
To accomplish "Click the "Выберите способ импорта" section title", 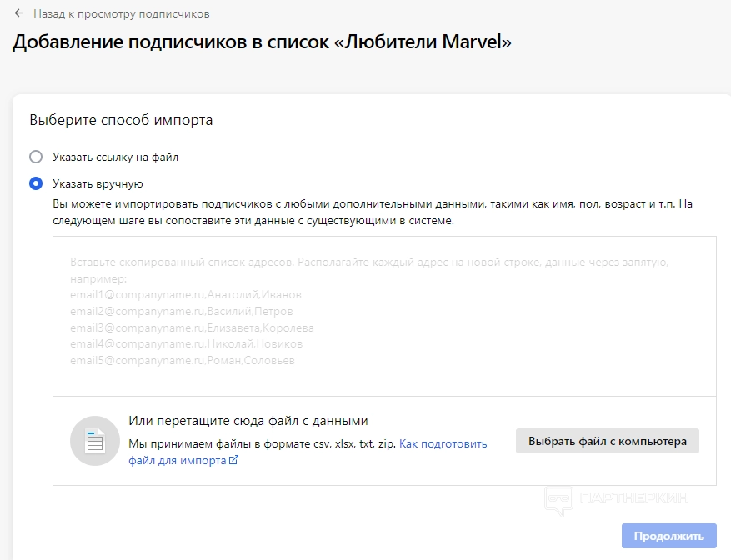I will click(121, 120).
